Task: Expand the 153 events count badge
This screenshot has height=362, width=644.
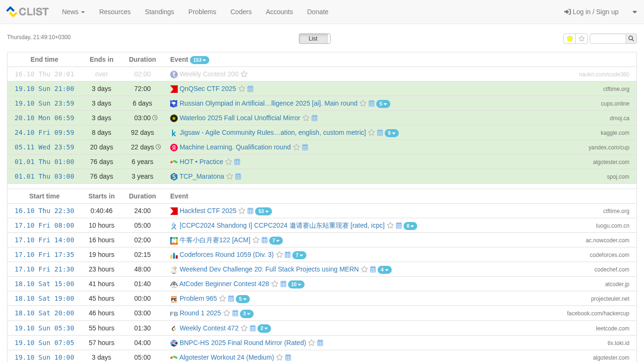Action: click(199, 60)
